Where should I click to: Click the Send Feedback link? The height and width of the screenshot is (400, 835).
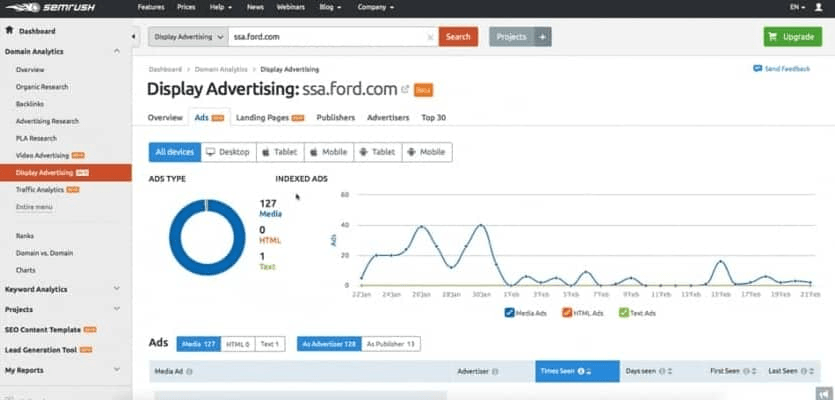pyautogui.click(x=781, y=69)
